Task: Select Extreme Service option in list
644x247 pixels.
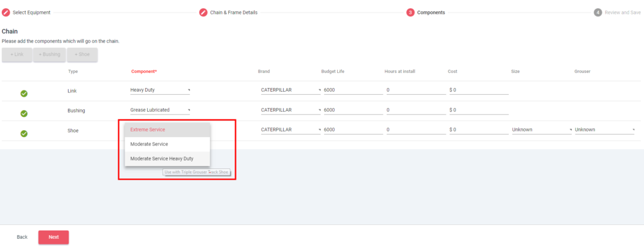Action: pos(167,129)
